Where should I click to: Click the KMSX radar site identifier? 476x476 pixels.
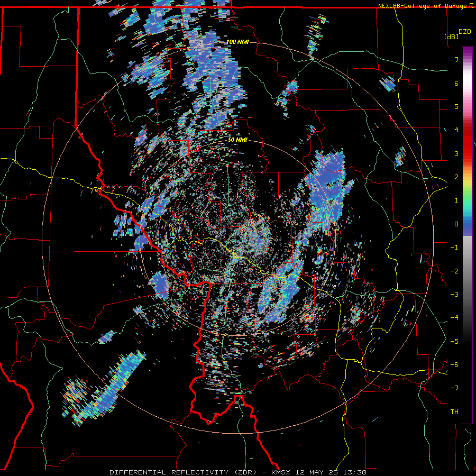(x=281, y=472)
